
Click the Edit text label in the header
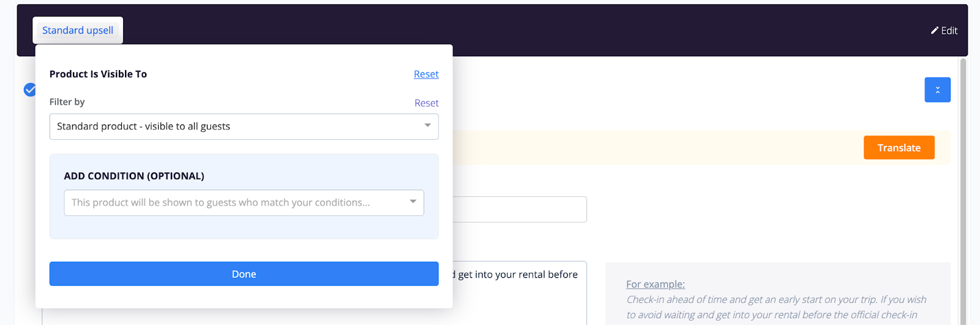949,31
